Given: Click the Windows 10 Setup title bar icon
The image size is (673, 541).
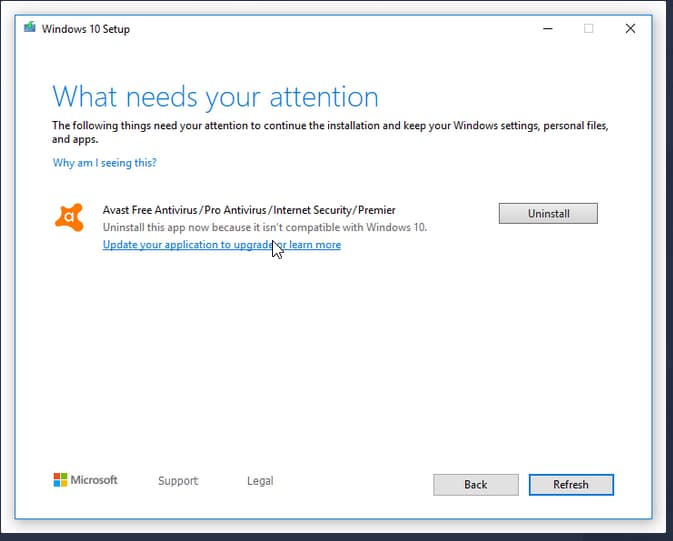Looking at the screenshot, I should pyautogui.click(x=30, y=28).
